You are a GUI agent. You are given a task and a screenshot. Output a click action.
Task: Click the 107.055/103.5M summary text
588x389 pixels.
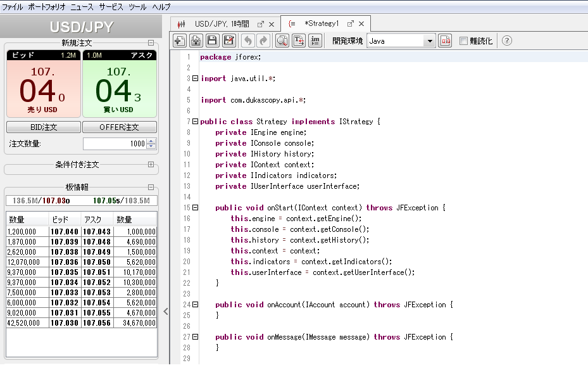tap(122, 200)
